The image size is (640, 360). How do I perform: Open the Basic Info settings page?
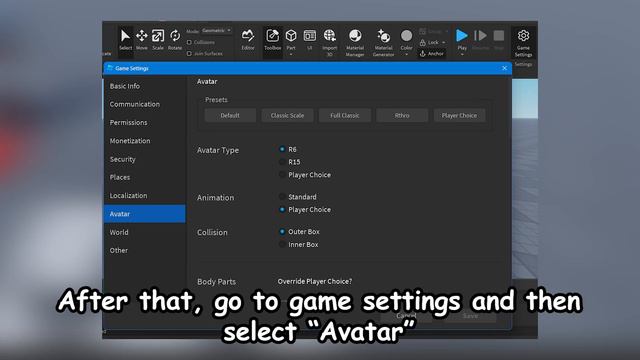[144, 86]
